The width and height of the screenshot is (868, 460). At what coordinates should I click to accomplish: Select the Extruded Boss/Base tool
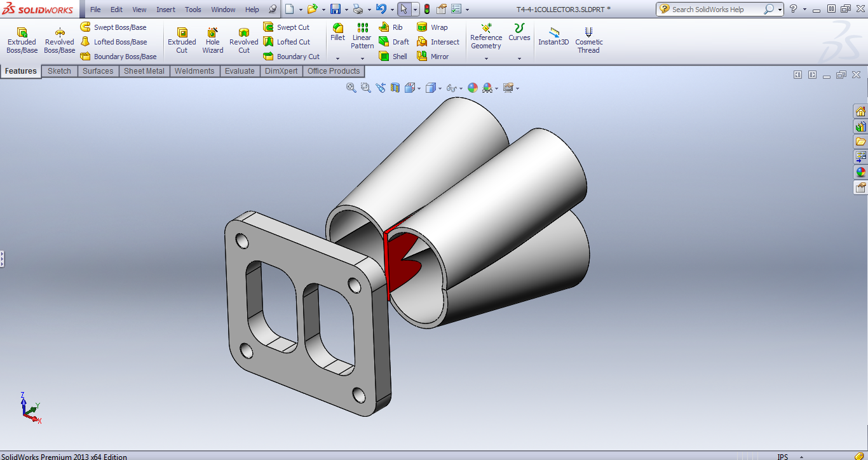(22, 41)
